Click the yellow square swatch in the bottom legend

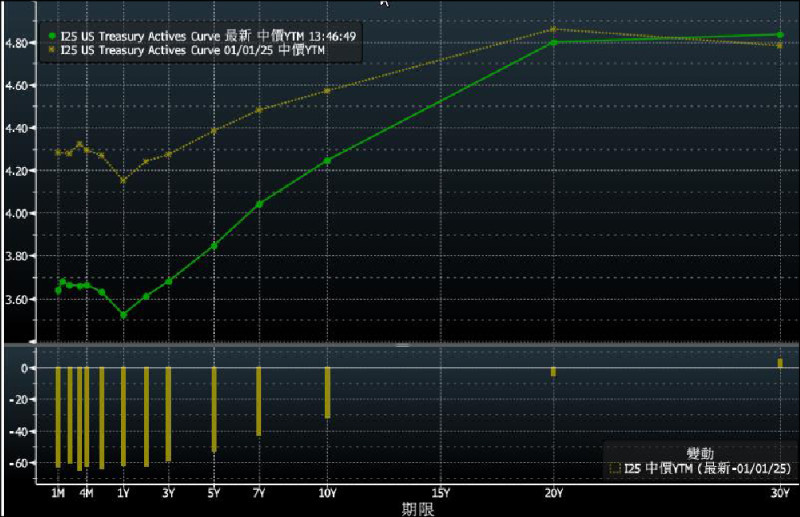pos(612,467)
